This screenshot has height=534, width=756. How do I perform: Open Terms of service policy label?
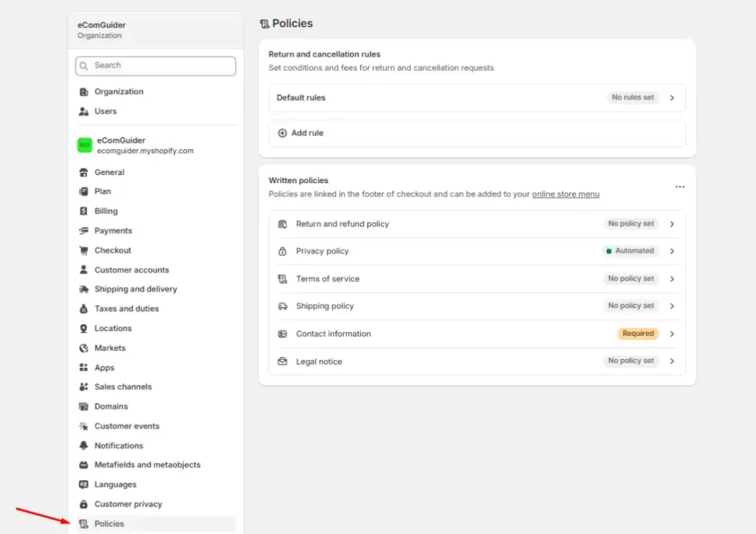(328, 279)
